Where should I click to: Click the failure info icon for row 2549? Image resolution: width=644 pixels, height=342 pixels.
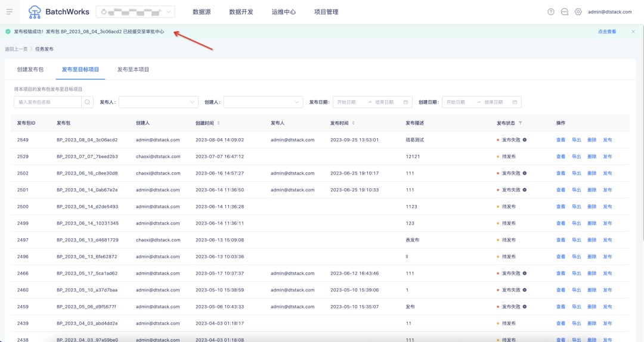pyautogui.click(x=525, y=140)
